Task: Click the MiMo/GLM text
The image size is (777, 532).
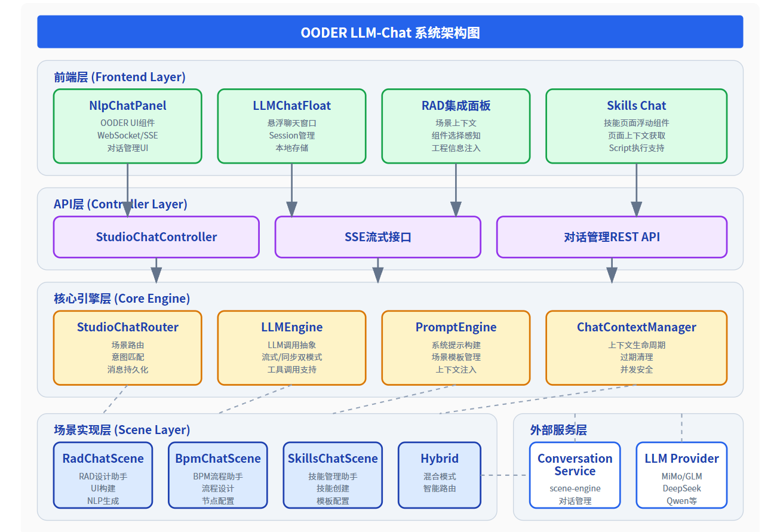Action: click(x=682, y=476)
